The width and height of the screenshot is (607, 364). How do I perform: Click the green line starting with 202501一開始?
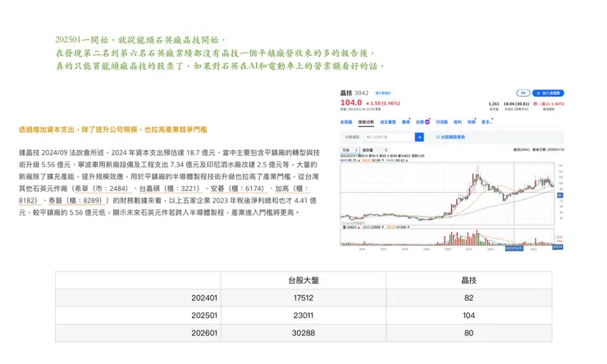tap(141, 40)
